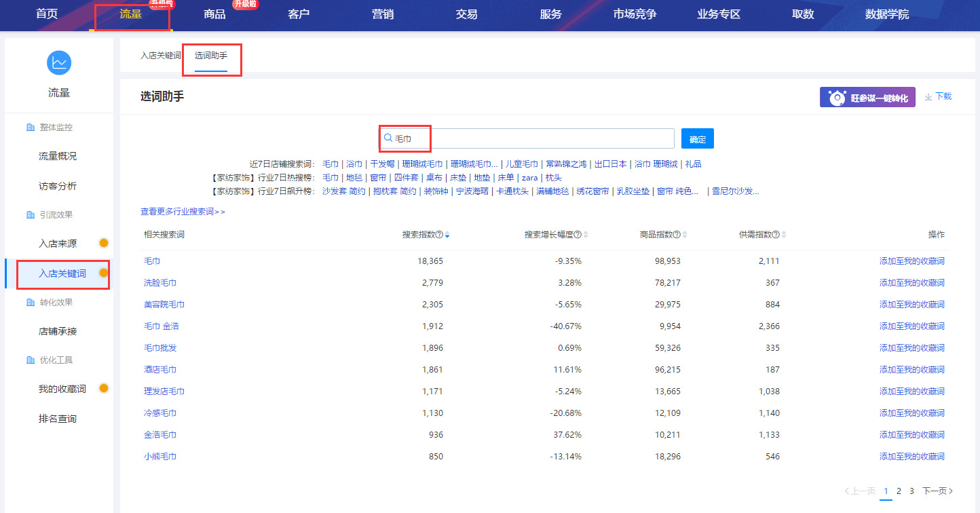Click the sort arrows for 商品指数 column
Image resolution: width=980 pixels, height=513 pixels.
click(685, 235)
